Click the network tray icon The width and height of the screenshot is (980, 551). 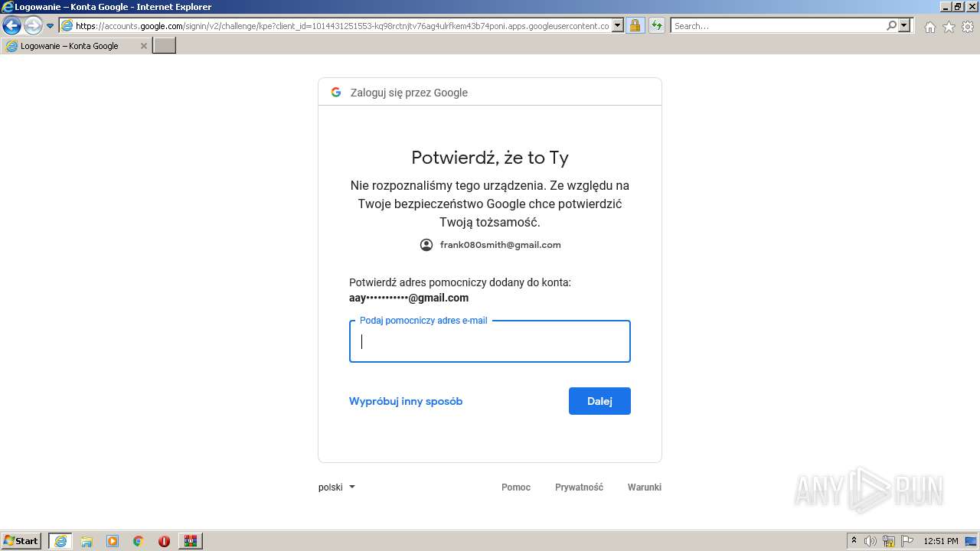(889, 541)
